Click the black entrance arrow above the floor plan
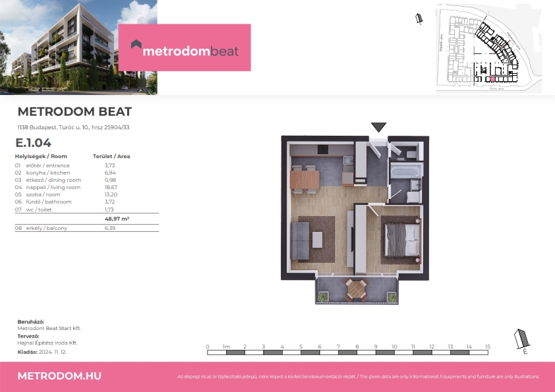 [x=378, y=127]
